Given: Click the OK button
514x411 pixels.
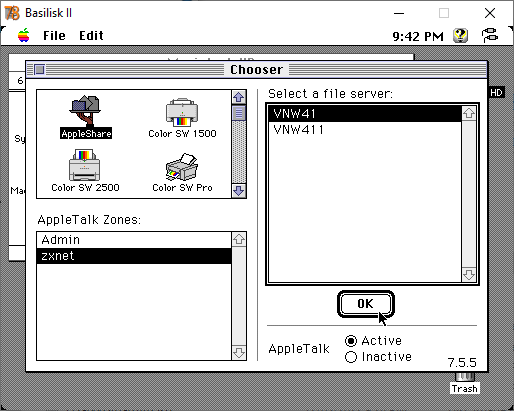Looking at the screenshot, I should [366, 304].
